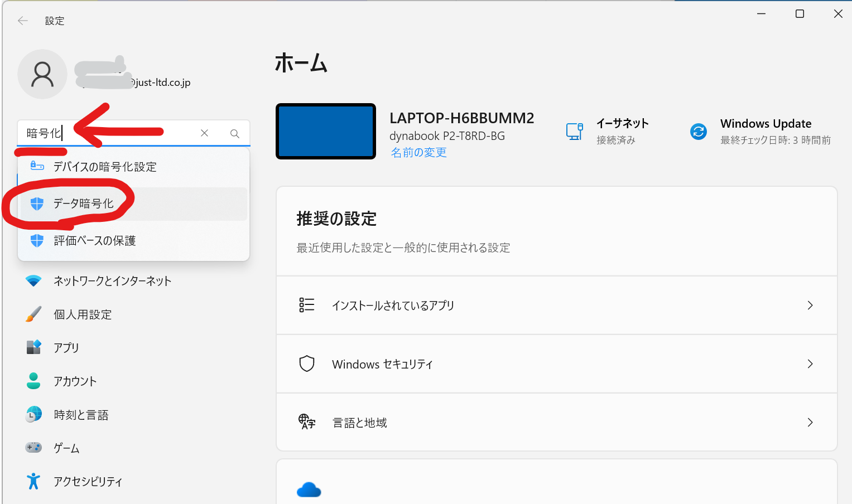Open インストールされているアプリ row
The height and width of the screenshot is (504, 852).
pyautogui.click(x=557, y=305)
